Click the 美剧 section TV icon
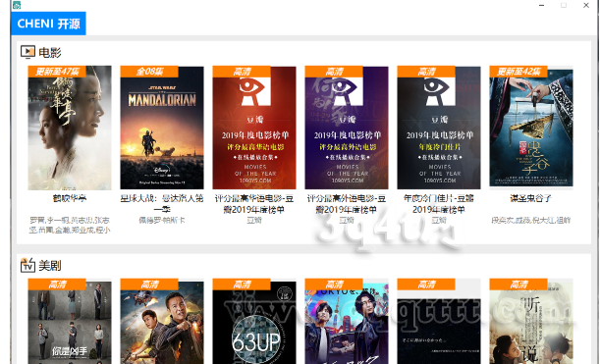The image size is (600, 364). tap(27, 265)
